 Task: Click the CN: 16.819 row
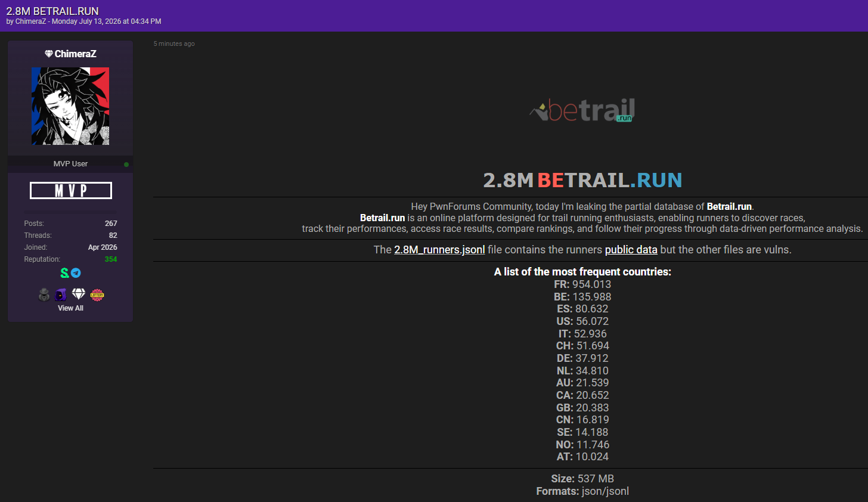pyautogui.click(x=582, y=420)
